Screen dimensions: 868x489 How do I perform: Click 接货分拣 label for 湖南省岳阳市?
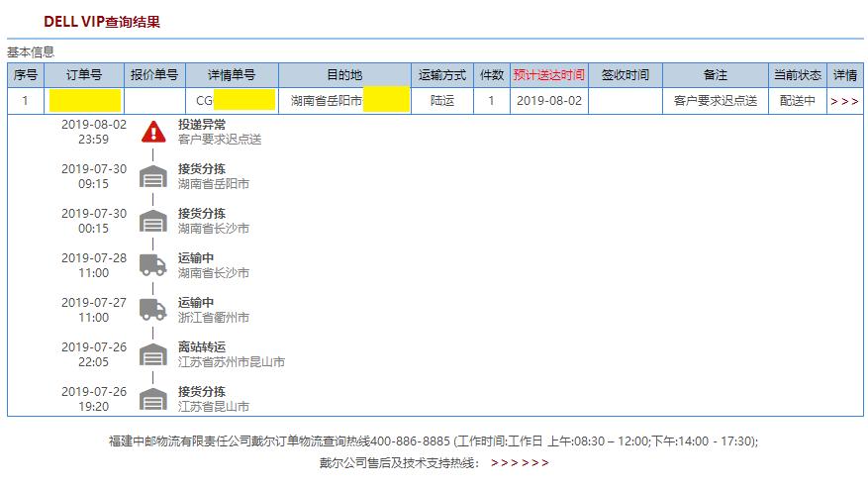[202, 169]
